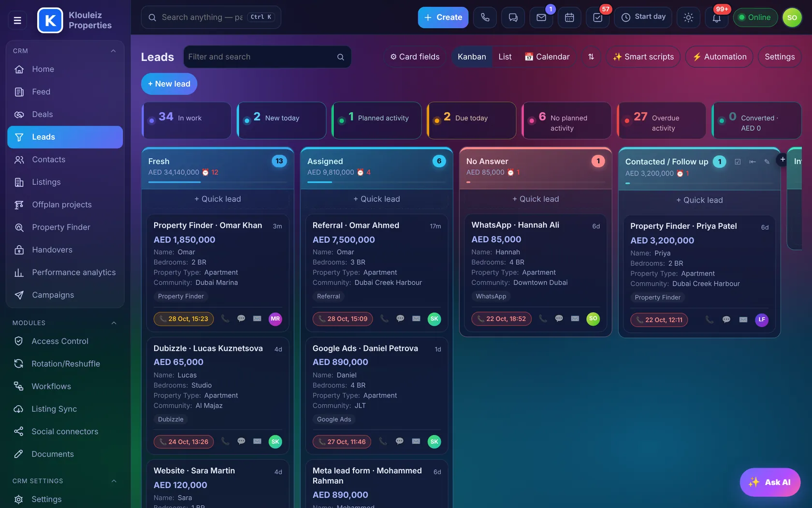This screenshot has width=812, height=508.
Task: Toggle select-all checkbox in Contacted column
Action: [x=738, y=162]
